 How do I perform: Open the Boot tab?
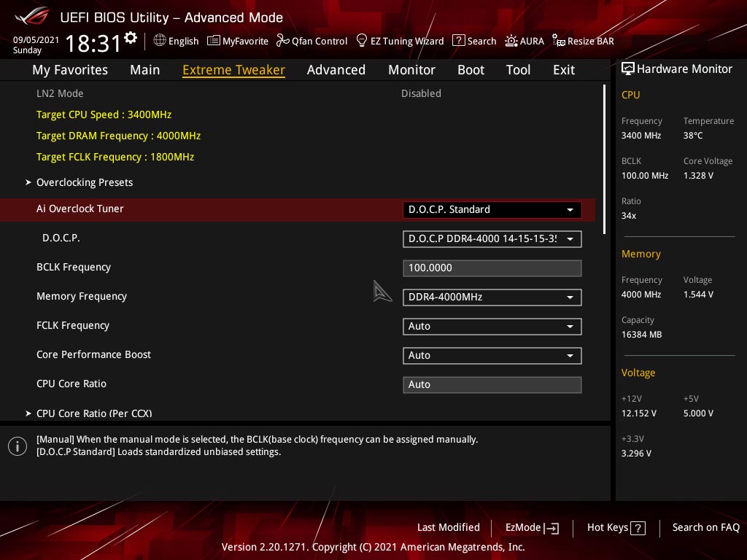[x=471, y=69]
